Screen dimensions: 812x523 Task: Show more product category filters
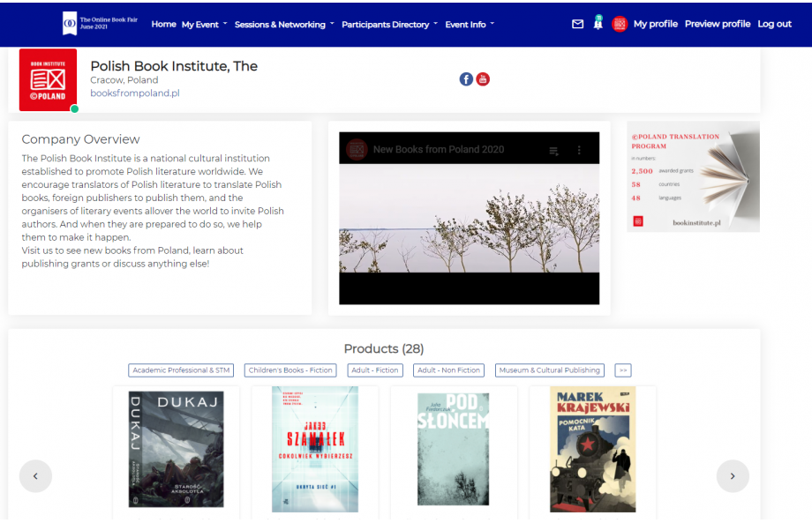[x=623, y=370]
